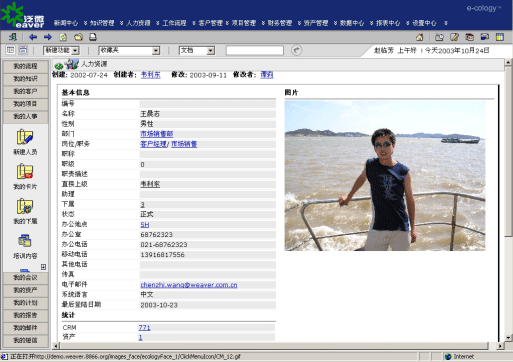This screenshot has width=513, height=362.
Task: Open the 我的下属 sidebar icon
Action: tap(25, 211)
